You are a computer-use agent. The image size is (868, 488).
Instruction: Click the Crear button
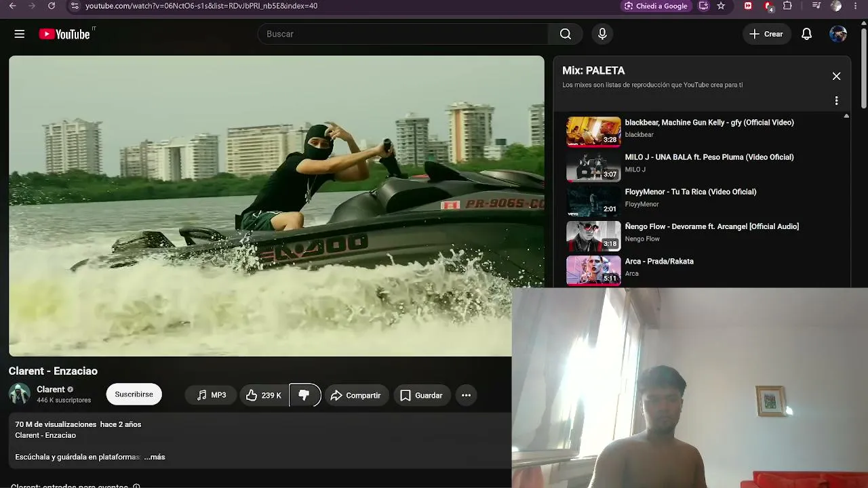[x=766, y=34]
